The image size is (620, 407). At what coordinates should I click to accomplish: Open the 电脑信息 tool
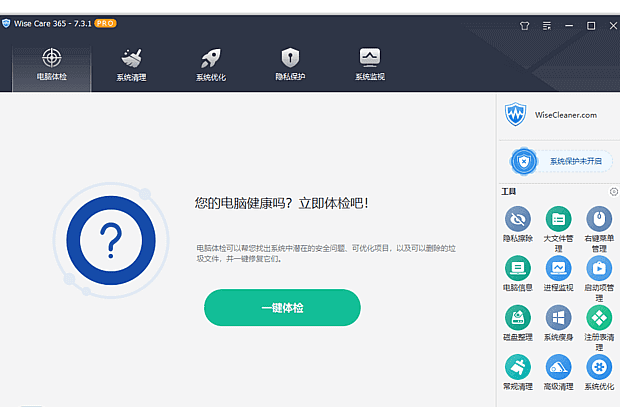click(518, 273)
